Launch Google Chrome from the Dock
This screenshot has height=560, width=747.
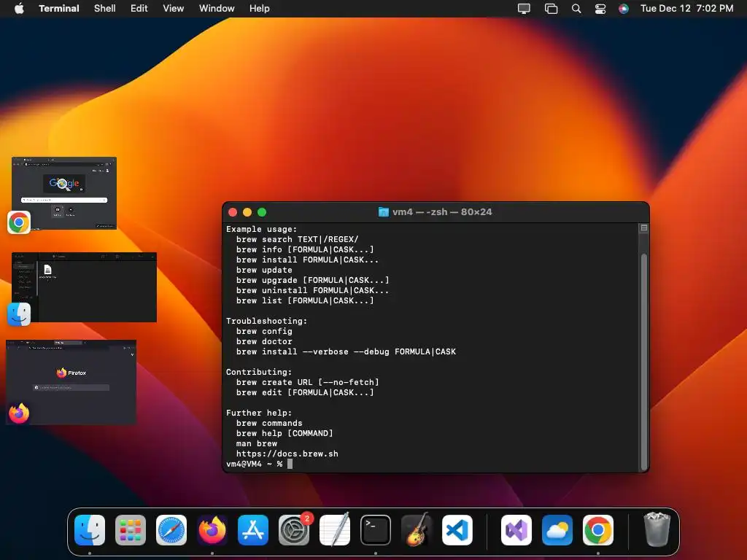(x=598, y=530)
